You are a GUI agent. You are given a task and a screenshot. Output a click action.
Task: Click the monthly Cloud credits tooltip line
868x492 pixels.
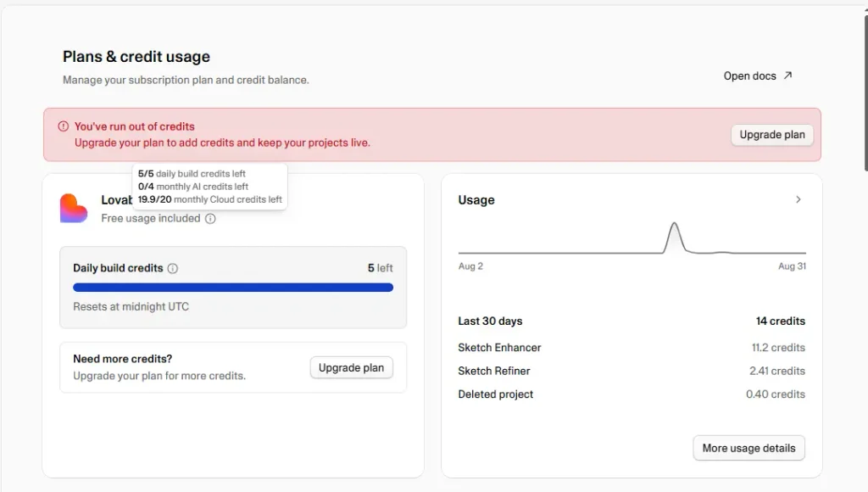210,199
